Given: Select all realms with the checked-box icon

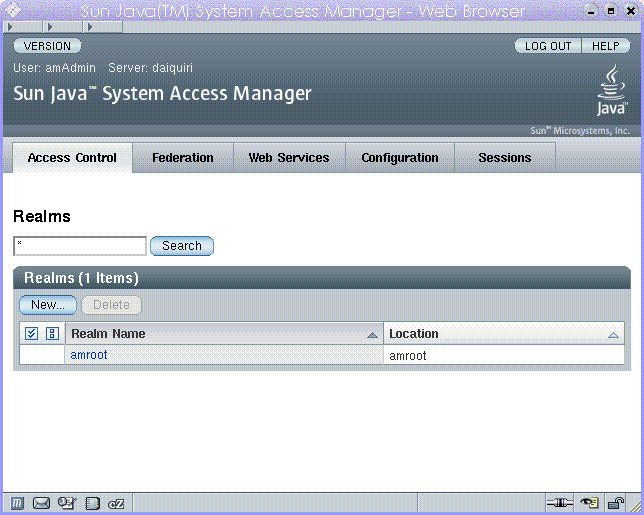Looking at the screenshot, I should click(31, 333).
